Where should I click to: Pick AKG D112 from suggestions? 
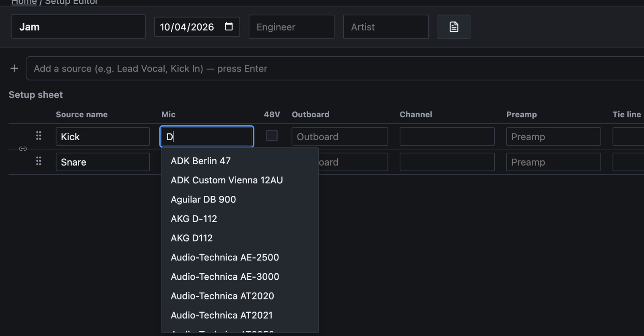[240, 238]
